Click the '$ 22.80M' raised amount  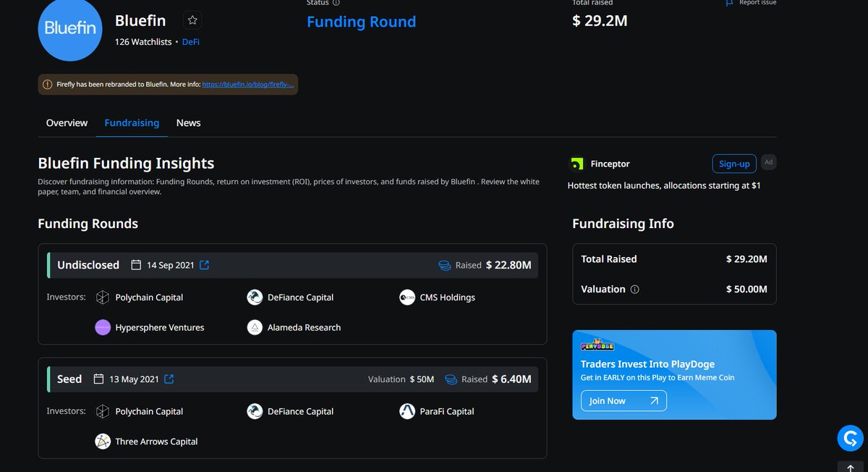click(x=509, y=265)
